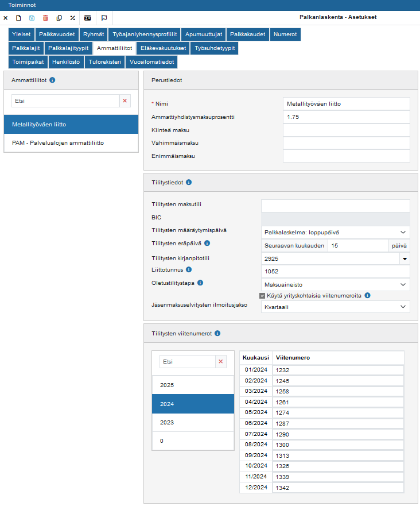The height and width of the screenshot is (506, 420).
Task: Open Tilitysten määräytymispäivä dropdown
Action: pos(335,232)
